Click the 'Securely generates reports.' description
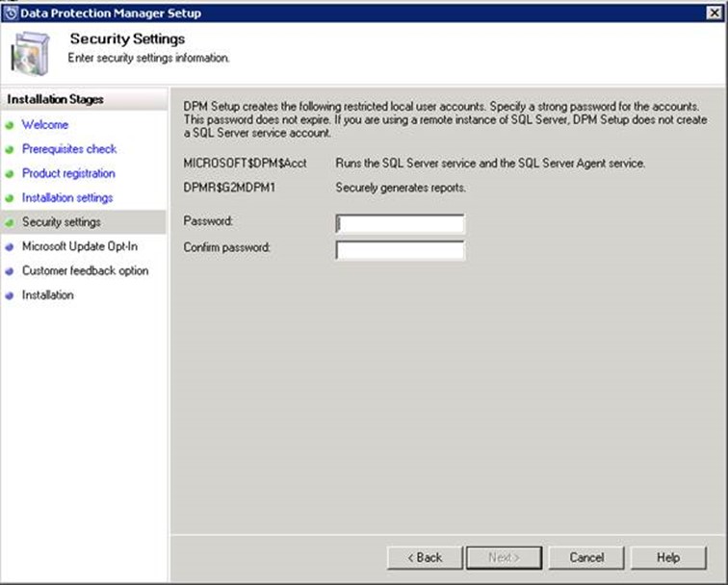Screen dimensions: 728x585 pos(401,188)
